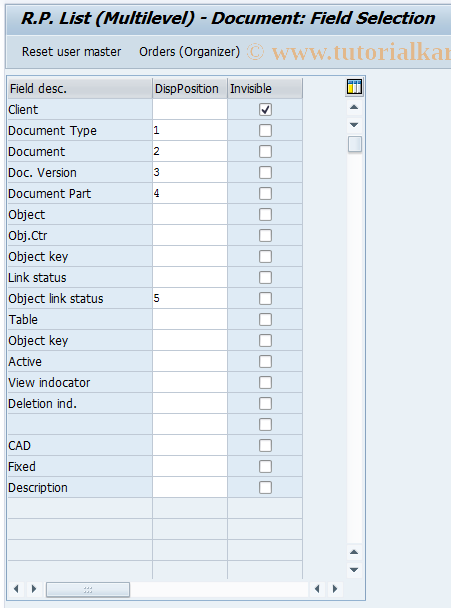Check Invisible for the Obj.Ctr row
The width and height of the screenshot is (451, 608).
coord(265,235)
